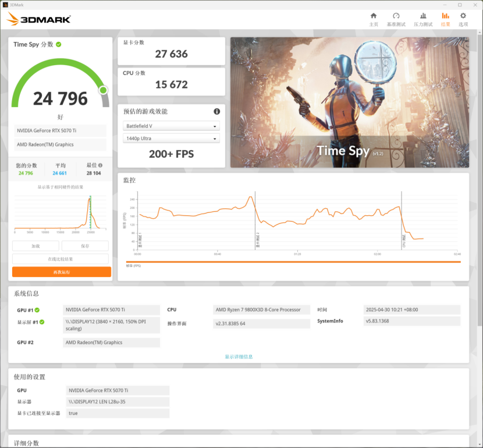Open the Stress Tests (压力测试) tab

click(x=423, y=19)
